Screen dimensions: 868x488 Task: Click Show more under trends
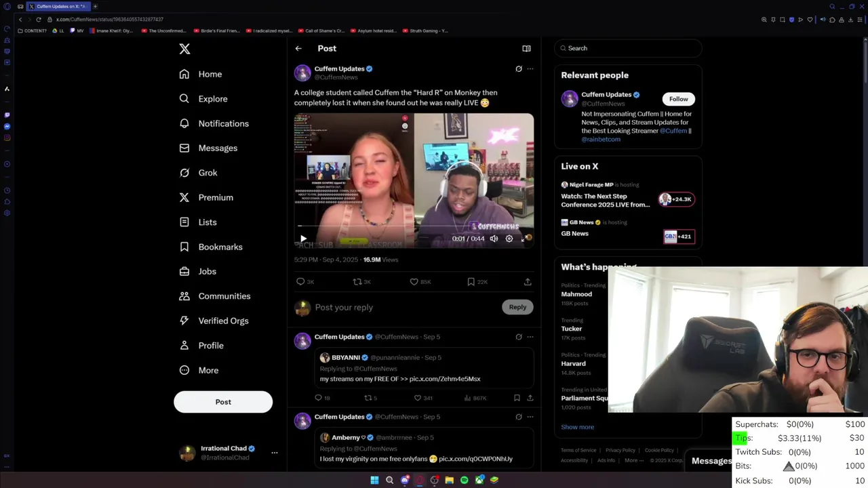tap(578, 427)
